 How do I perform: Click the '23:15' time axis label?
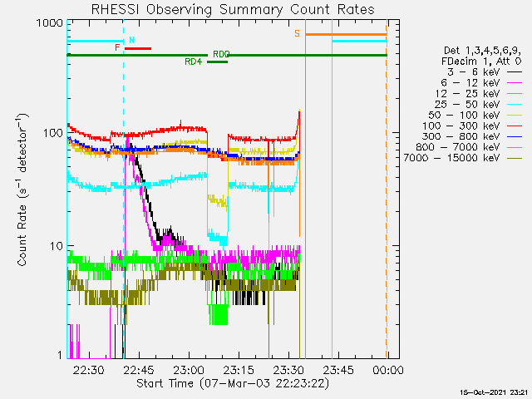(x=239, y=370)
